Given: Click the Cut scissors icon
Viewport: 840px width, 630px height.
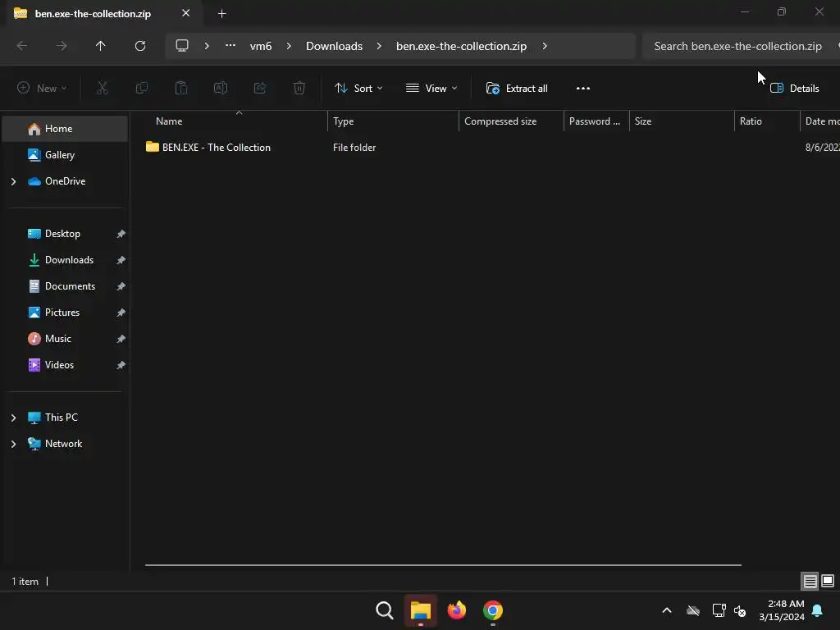Looking at the screenshot, I should (x=102, y=88).
